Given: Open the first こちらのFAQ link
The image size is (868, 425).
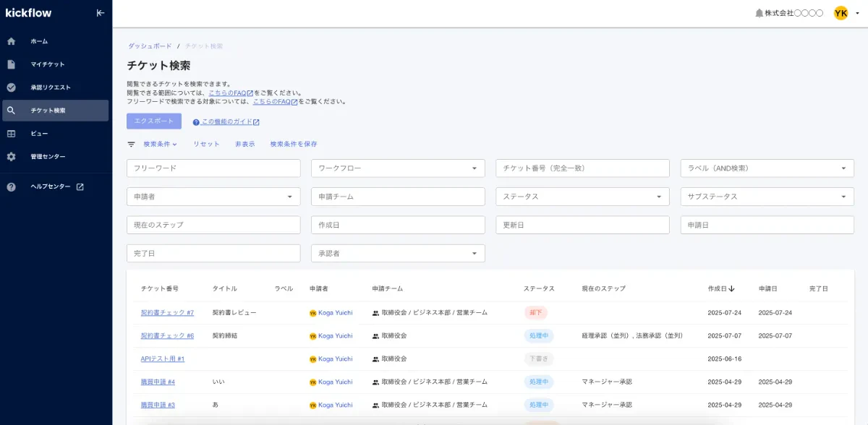Looking at the screenshot, I should 231,93.
